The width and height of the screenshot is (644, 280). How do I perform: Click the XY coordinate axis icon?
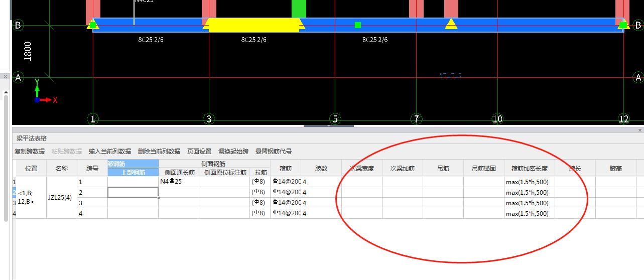(x=45, y=92)
